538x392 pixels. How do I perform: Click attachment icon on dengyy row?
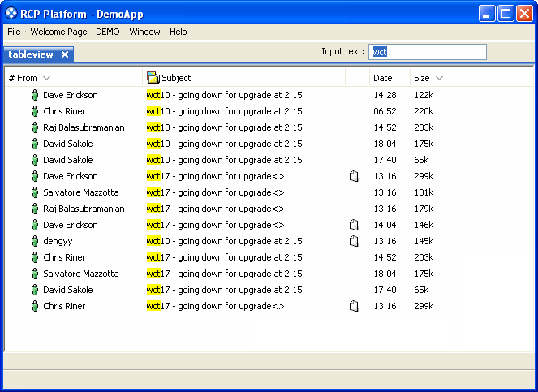[354, 241]
